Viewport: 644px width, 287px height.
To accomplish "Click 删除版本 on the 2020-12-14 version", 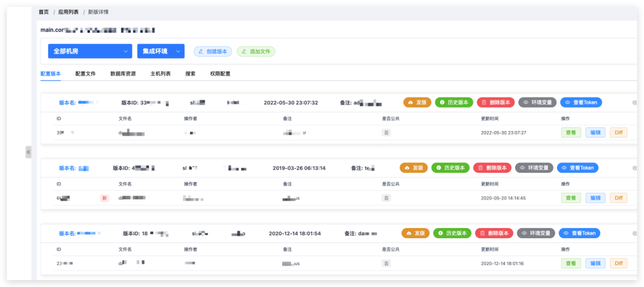I will tap(494, 233).
